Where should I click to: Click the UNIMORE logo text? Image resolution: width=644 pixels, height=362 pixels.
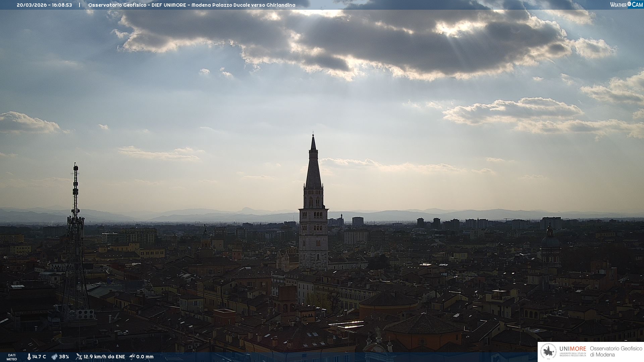click(573, 349)
